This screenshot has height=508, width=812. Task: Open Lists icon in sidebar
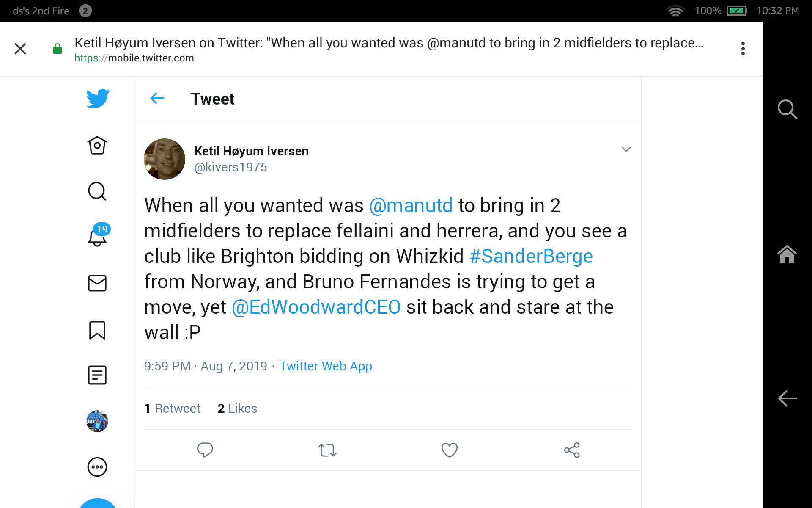[97, 375]
